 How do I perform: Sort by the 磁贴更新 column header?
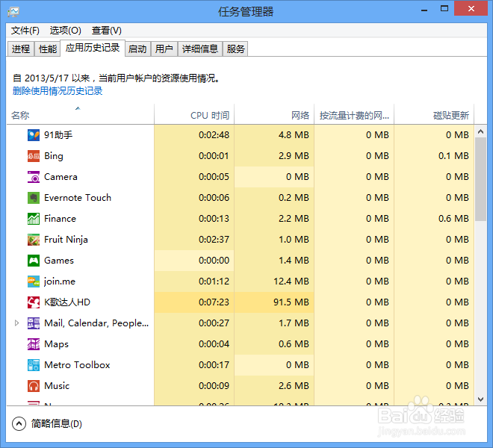click(x=434, y=114)
